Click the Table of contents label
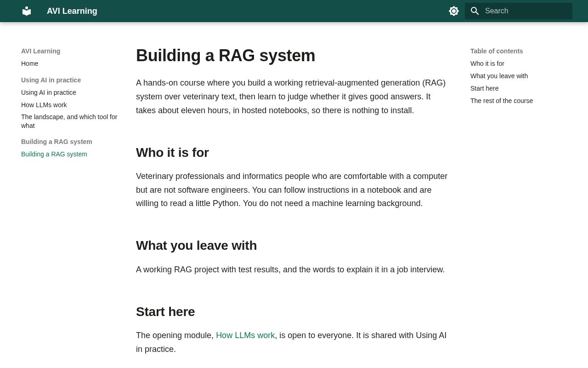This screenshot has width=588, height=368. pyautogui.click(x=497, y=51)
